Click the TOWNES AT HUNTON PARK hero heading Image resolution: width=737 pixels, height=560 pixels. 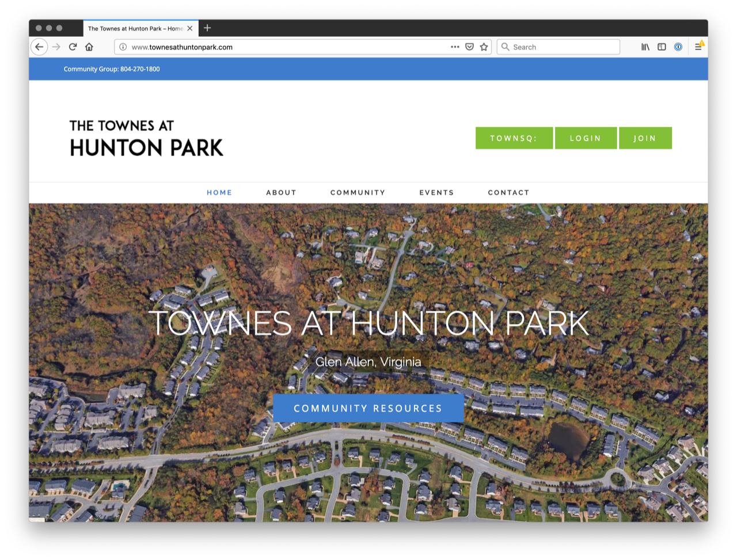pyautogui.click(x=368, y=323)
